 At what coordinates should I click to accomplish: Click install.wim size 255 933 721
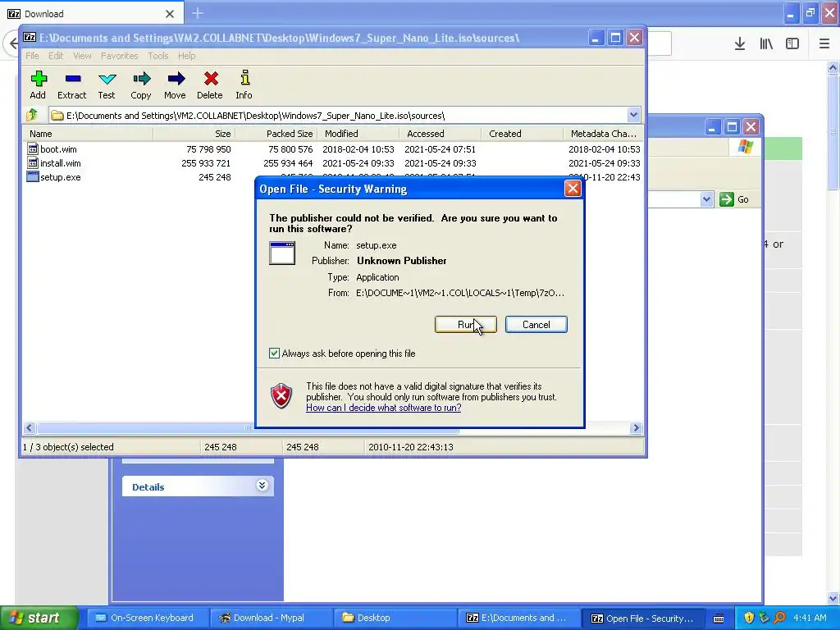pyautogui.click(x=206, y=163)
